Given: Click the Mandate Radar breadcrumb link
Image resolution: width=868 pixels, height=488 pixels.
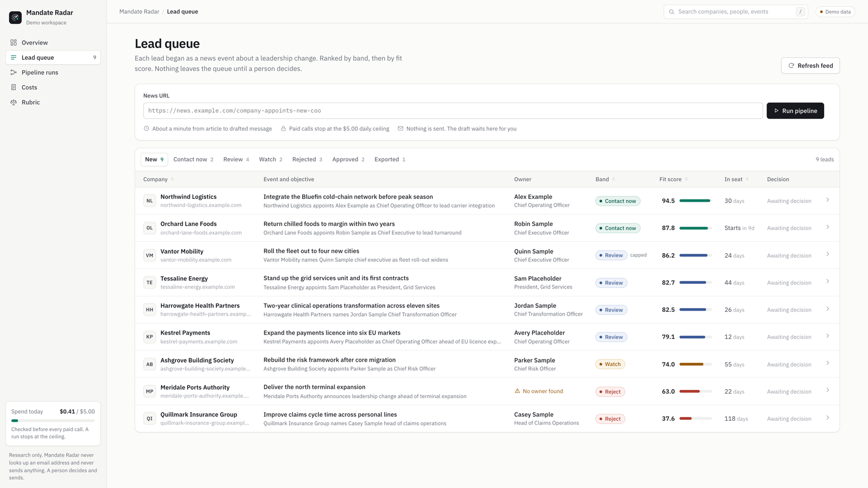Looking at the screenshot, I should pos(139,11).
